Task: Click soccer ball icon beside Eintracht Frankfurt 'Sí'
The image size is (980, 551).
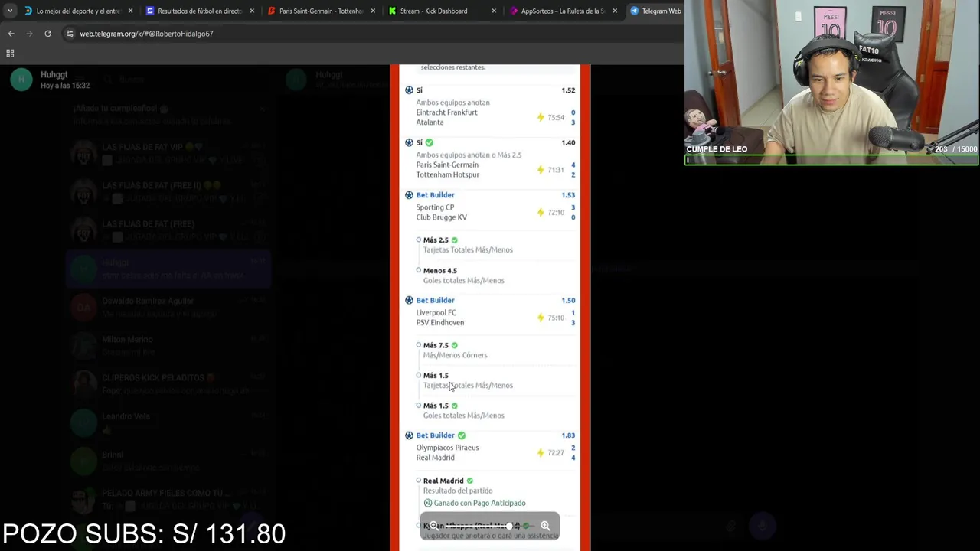Action: click(x=409, y=90)
